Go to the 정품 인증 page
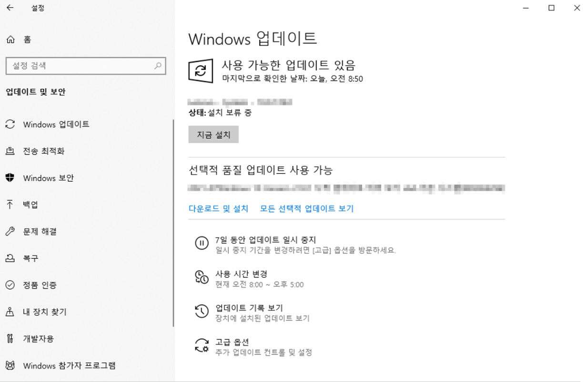Image resolution: width=588 pixels, height=382 pixels. (40, 285)
